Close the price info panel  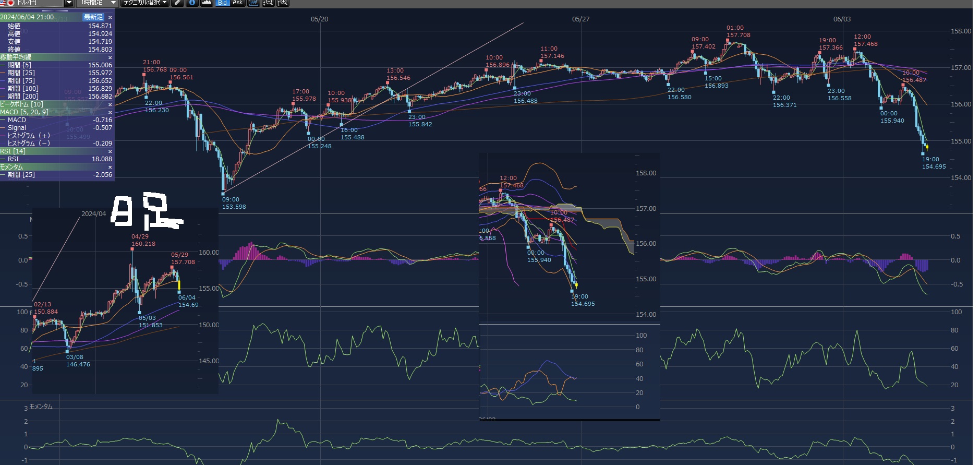click(110, 17)
